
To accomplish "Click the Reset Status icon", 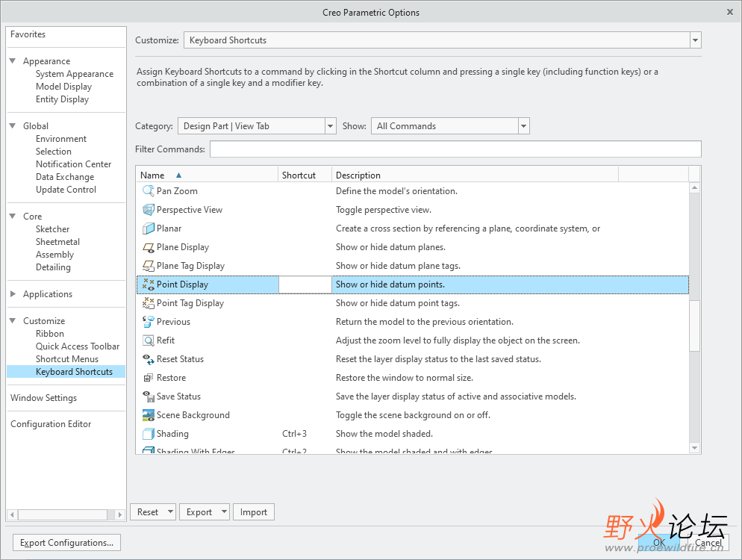I will click(148, 359).
